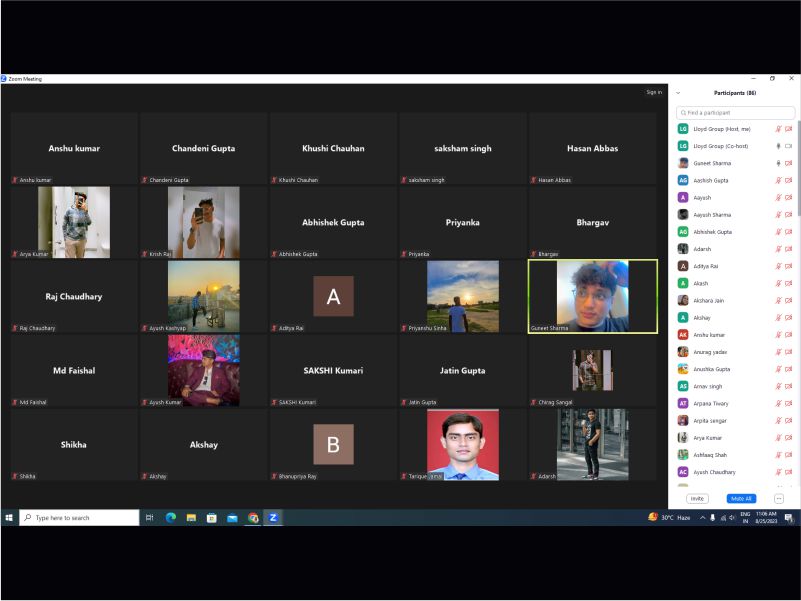
Task: Open the more options (…) button
Action: (x=779, y=499)
